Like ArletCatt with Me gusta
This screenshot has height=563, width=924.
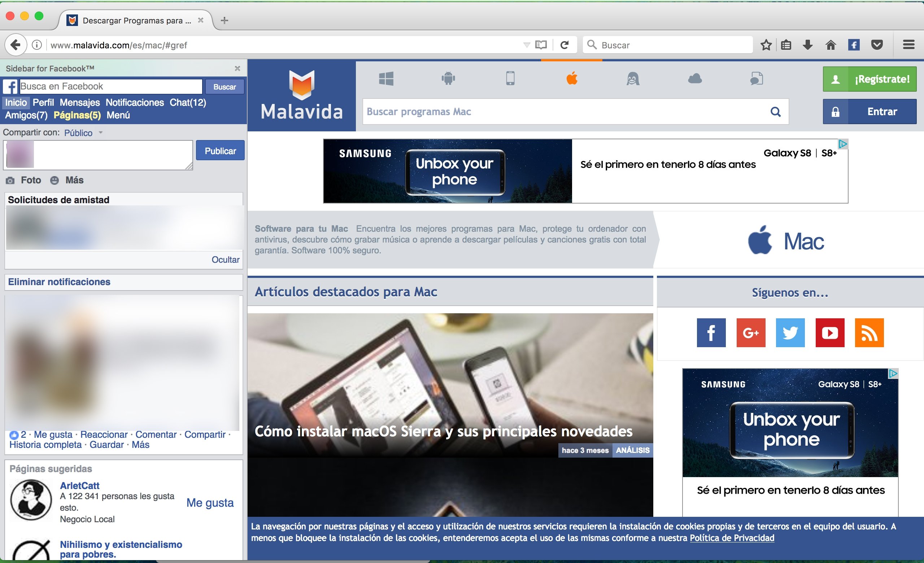point(210,503)
